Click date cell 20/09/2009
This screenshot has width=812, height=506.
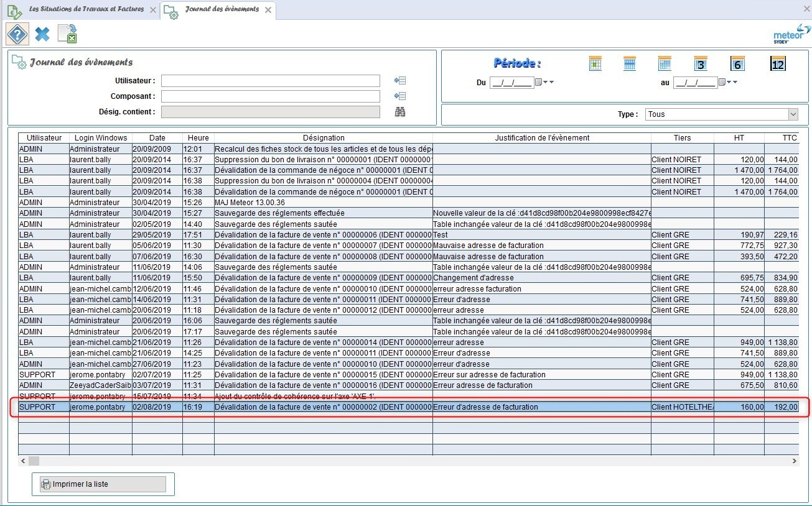coord(157,149)
